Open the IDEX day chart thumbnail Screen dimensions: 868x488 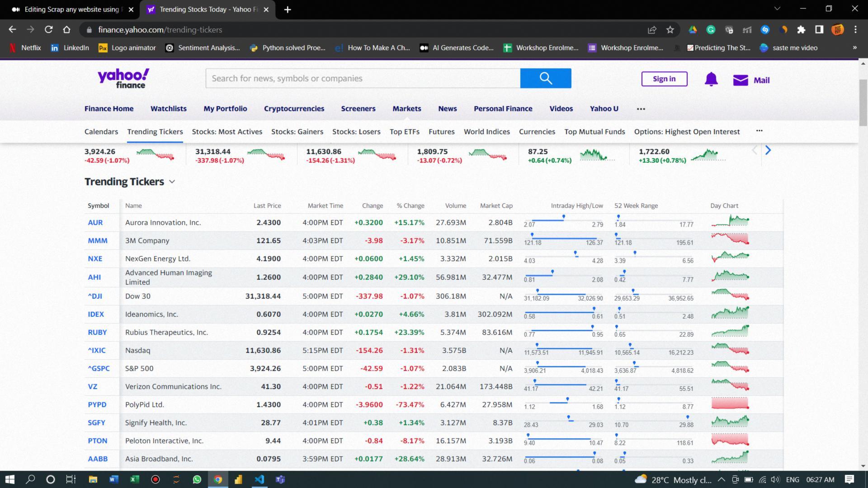point(730,312)
